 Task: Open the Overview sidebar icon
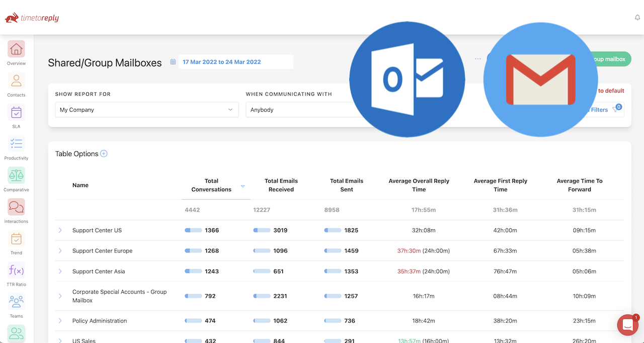tap(16, 49)
